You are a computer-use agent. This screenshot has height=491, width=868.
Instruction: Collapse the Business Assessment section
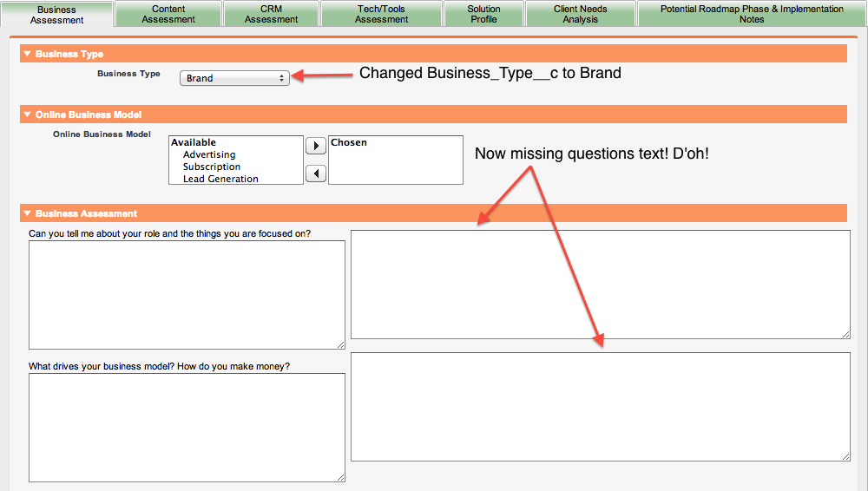coord(27,213)
